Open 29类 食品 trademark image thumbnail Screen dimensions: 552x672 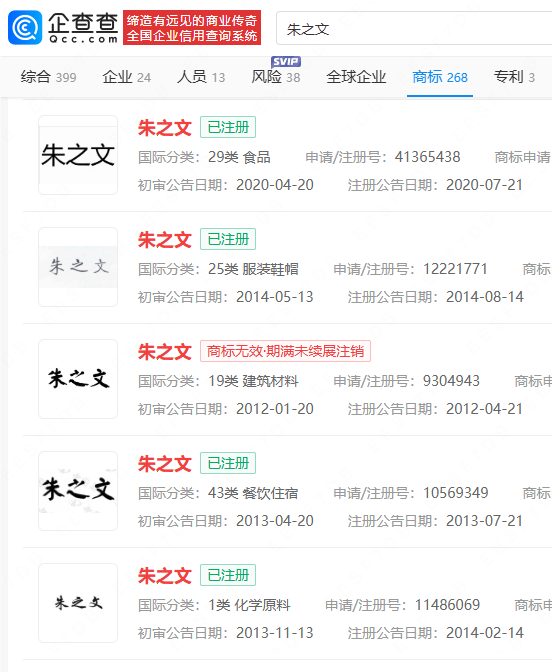pyautogui.click(x=78, y=155)
